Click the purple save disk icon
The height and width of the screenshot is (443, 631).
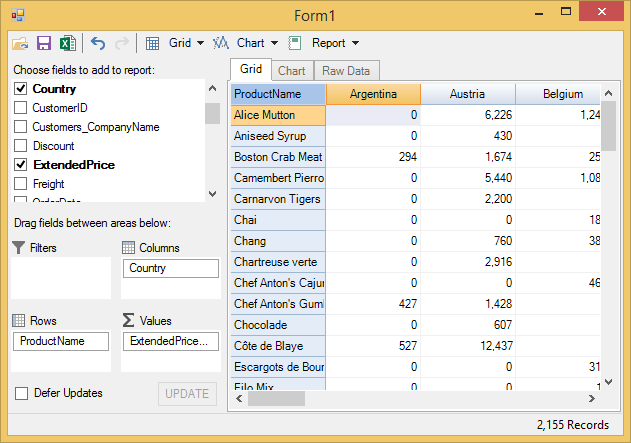pos(44,43)
